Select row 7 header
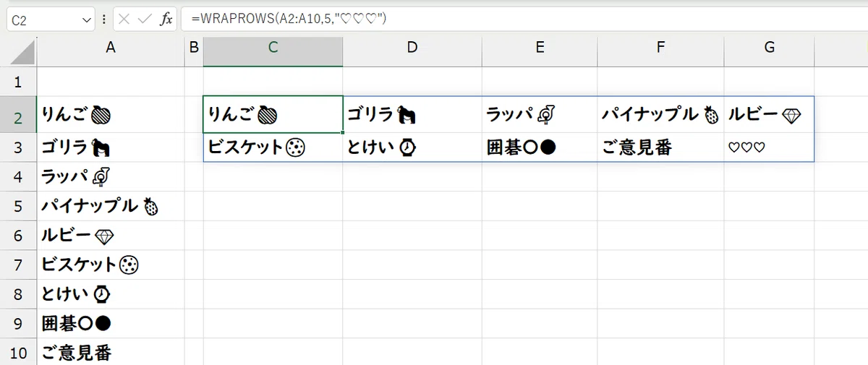Viewport: 868px width, 365px height. [x=18, y=265]
